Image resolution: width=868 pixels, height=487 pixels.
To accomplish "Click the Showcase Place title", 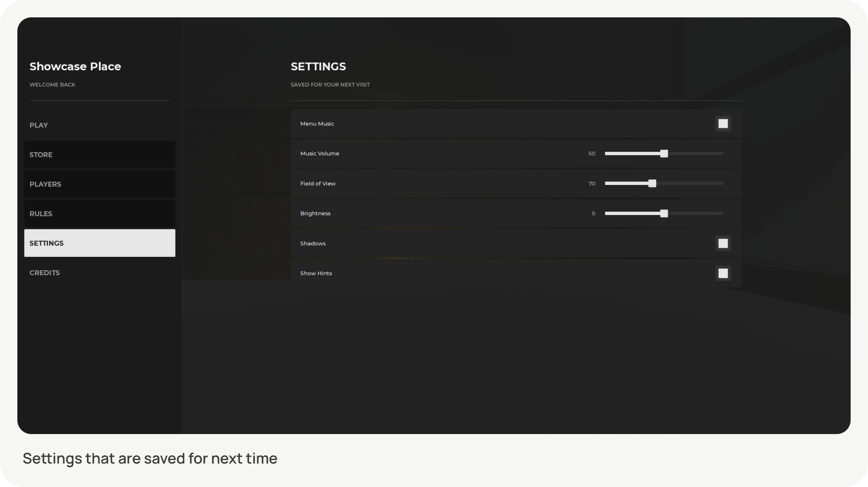I will coord(75,66).
